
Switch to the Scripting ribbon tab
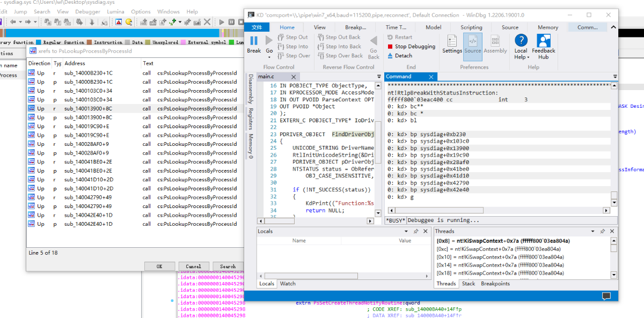coord(471,27)
